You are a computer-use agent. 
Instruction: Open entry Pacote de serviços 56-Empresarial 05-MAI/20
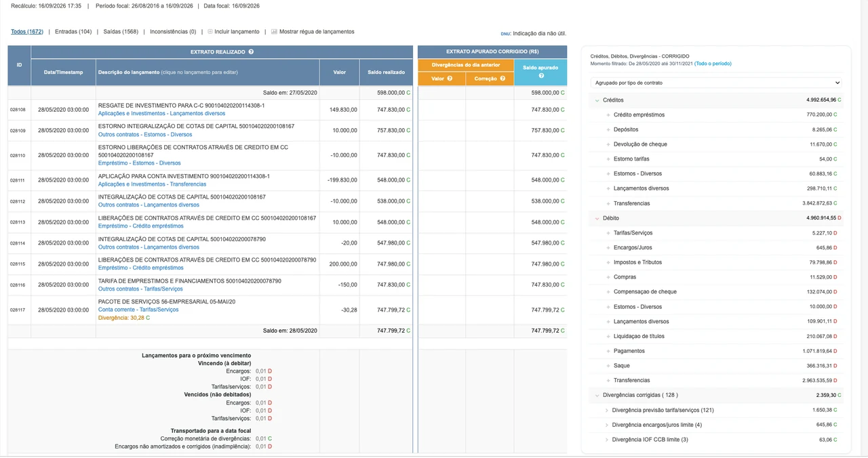pos(167,301)
